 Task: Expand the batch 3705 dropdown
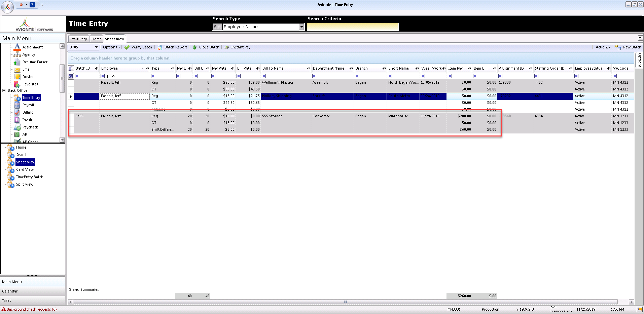(96, 47)
